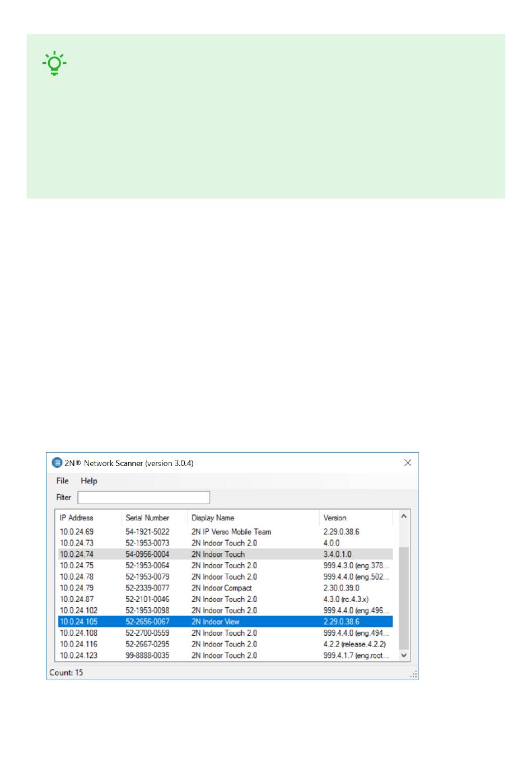Click version 999.4.3.0 (eng.378... cell
This screenshot has height=777, width=532.
(356, 565)
